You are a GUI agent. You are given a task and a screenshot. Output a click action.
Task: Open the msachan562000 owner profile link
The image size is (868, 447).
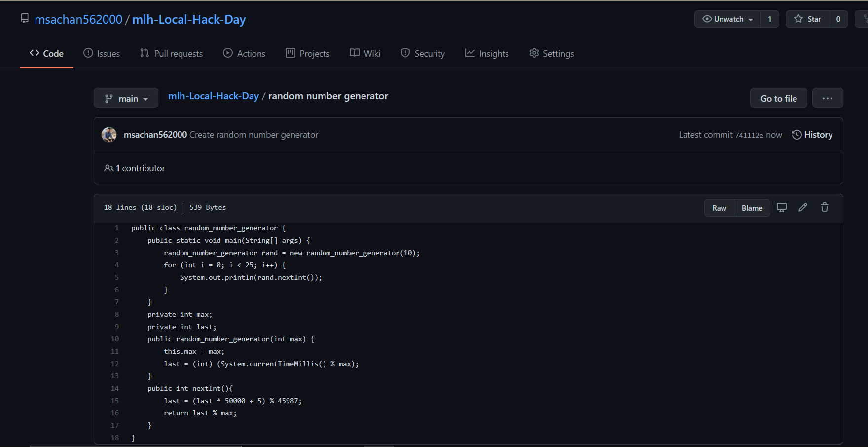point(78,19)
